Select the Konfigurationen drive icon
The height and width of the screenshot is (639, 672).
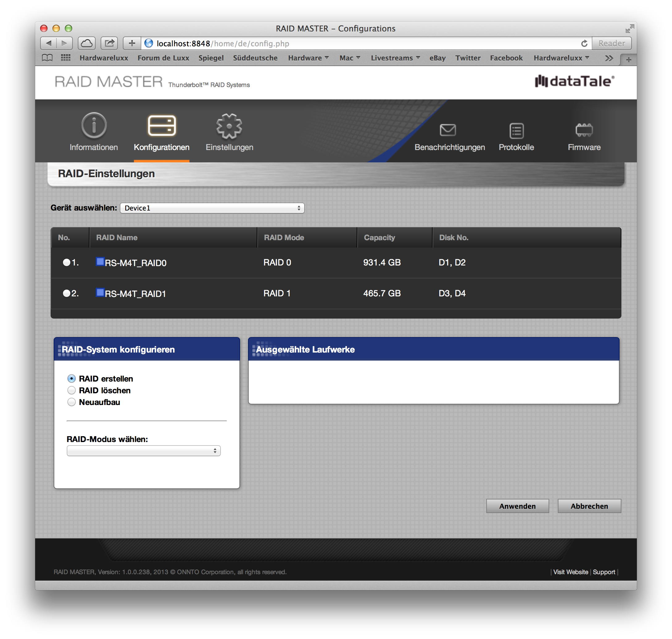[x=162, y=126]
